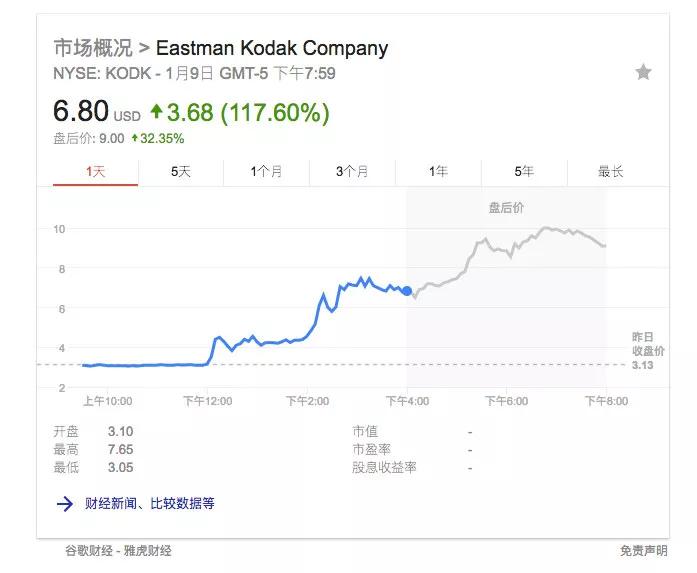Click the star icon to follow the stock
Screen dimensions: 697x573
pyautogui.click(x=643, y=72)
